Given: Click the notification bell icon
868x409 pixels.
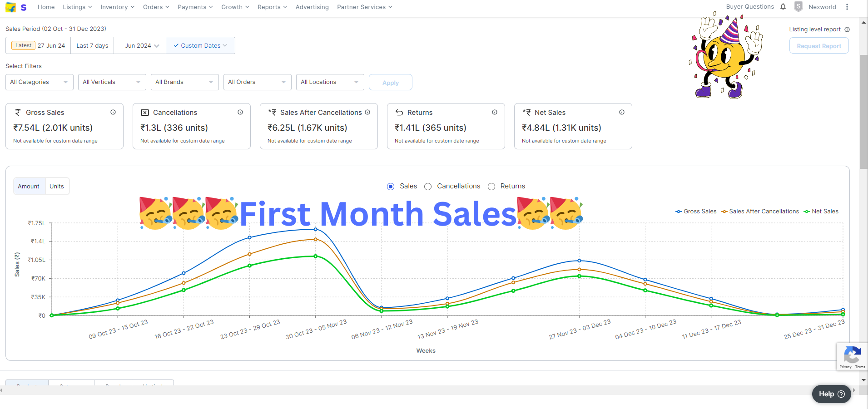Looking at the screenshot, I should click(x=783, y=7).
